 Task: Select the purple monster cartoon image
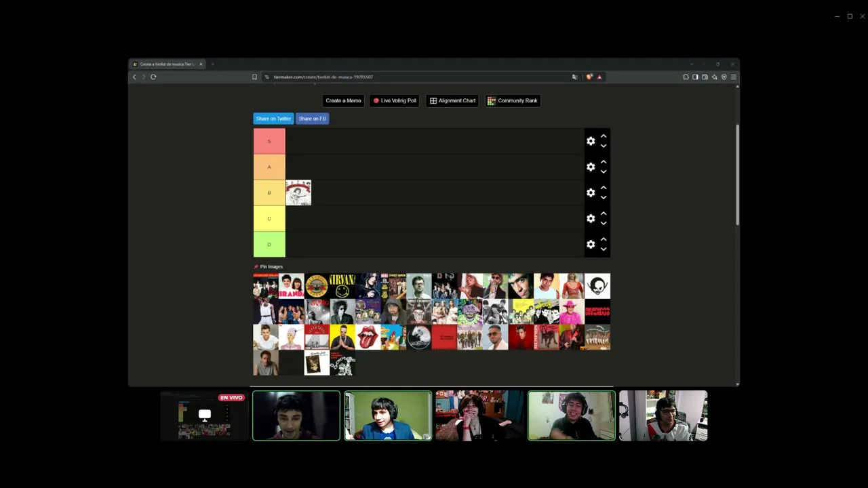click(470, 312)
